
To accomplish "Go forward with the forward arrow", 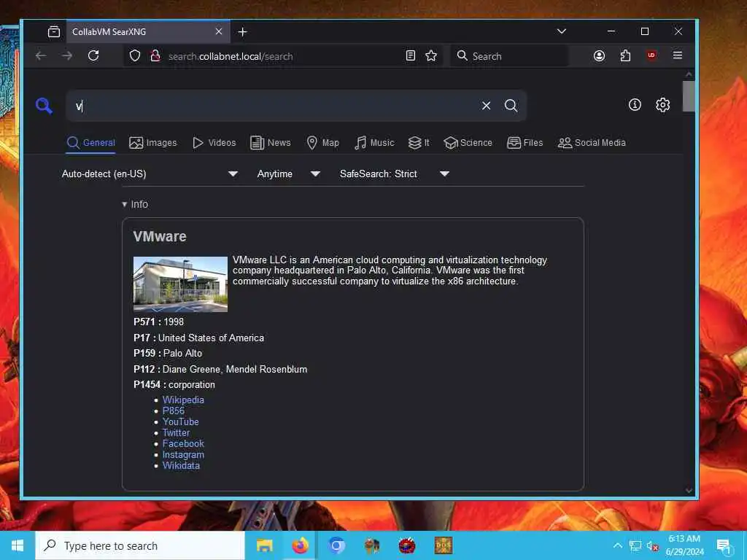I will [x=67, y=55].
